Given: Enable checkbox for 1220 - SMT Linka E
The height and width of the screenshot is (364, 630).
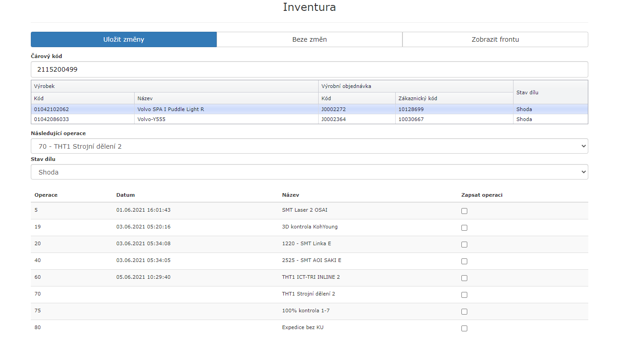Looking at the screenshot, I should 464,244.
